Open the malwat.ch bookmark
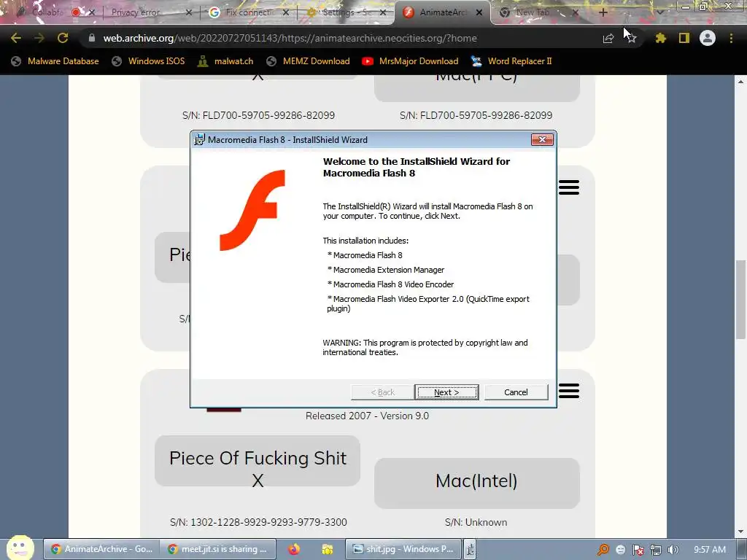 (225, 61)
